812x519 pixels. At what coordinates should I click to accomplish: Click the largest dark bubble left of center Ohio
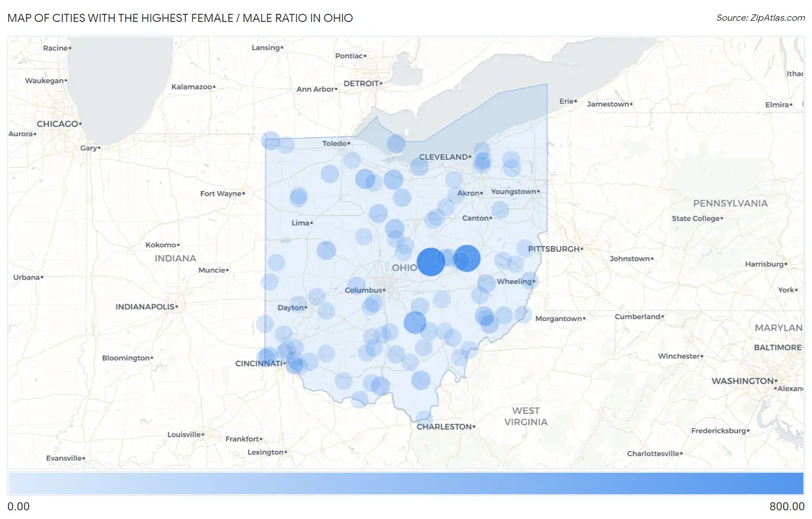click(x=430, y=262)
